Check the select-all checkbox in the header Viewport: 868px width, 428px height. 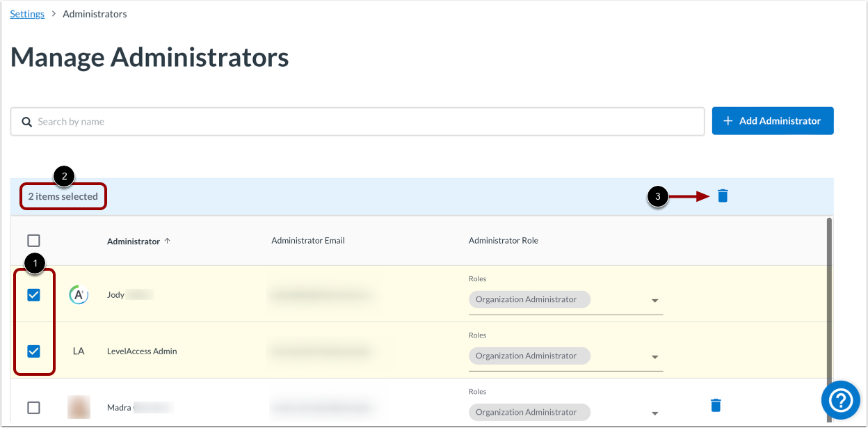click(x=33, y=240)
